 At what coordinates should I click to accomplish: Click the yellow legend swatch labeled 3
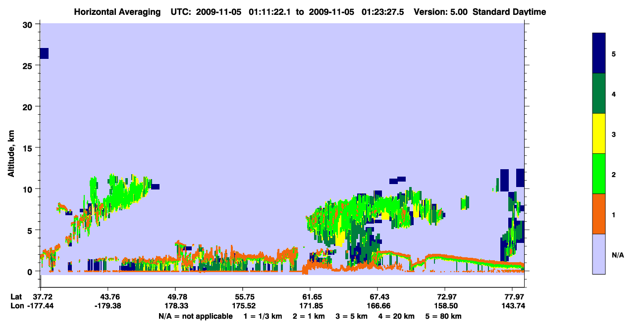[x=599, y=134]
